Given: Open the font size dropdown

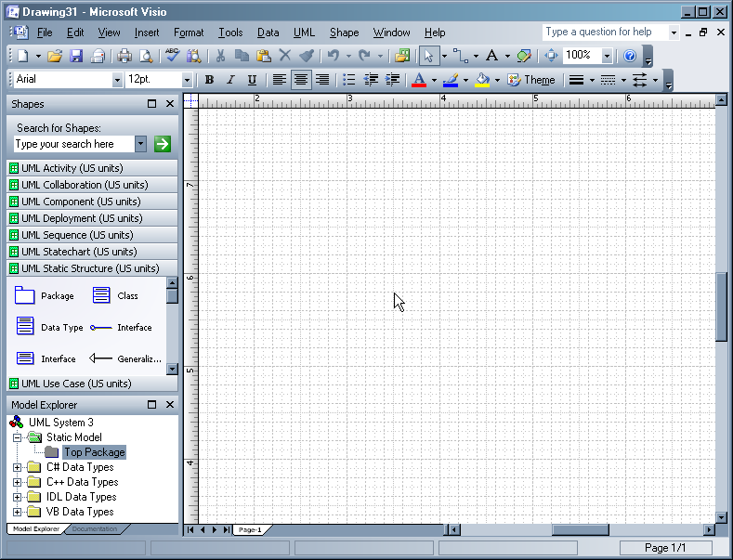Looking at the screenshot, I should point(187,80).
